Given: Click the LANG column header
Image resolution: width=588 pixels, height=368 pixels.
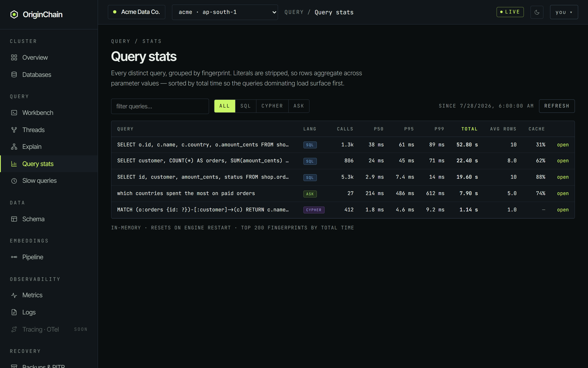Looking at the screenshot, I should pos(310,129).
